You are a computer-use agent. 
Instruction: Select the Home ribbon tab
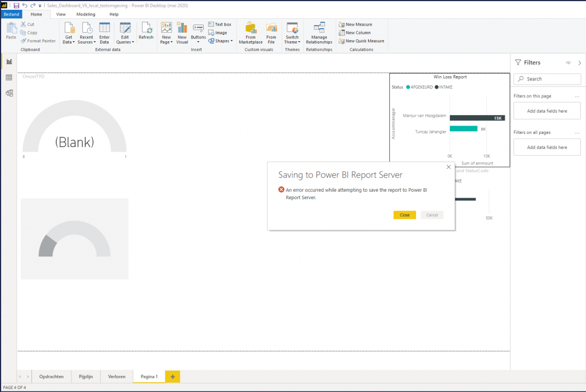(x=36, y=14)
